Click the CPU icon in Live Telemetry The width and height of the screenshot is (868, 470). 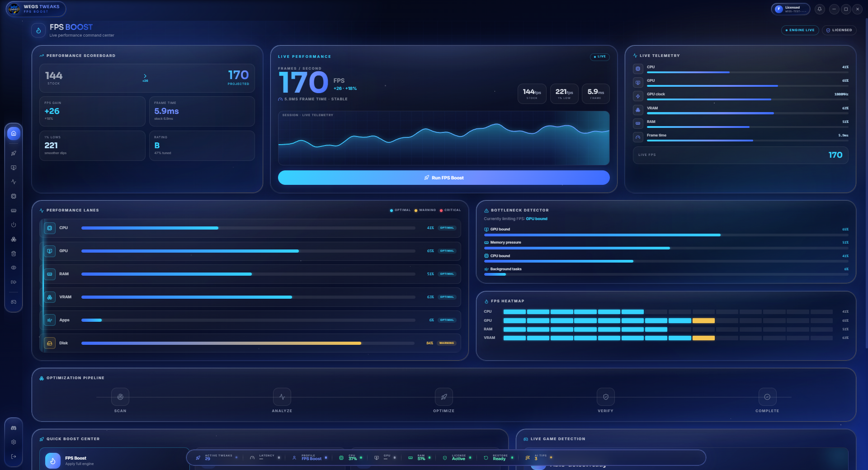click(x=638, y=69)
